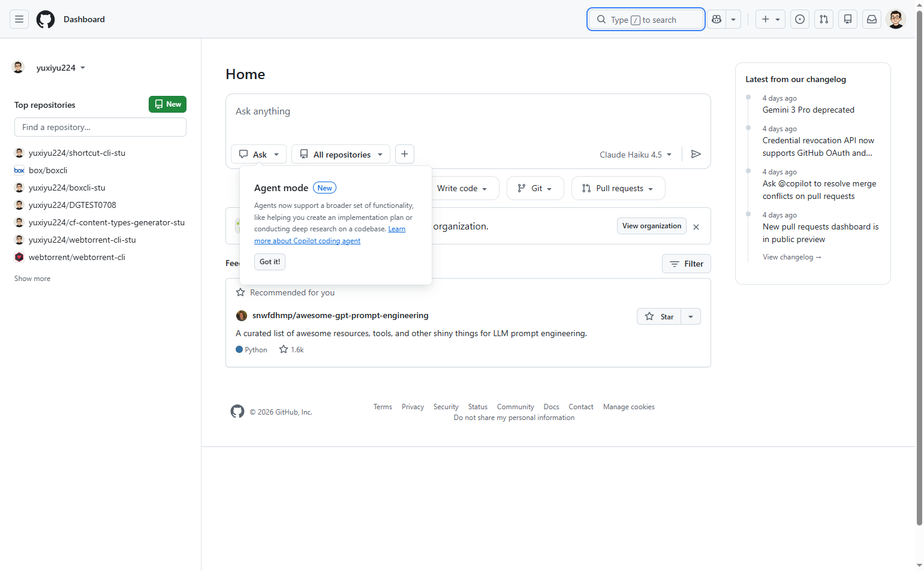Open the Status footer link

[x=478, y=407]
